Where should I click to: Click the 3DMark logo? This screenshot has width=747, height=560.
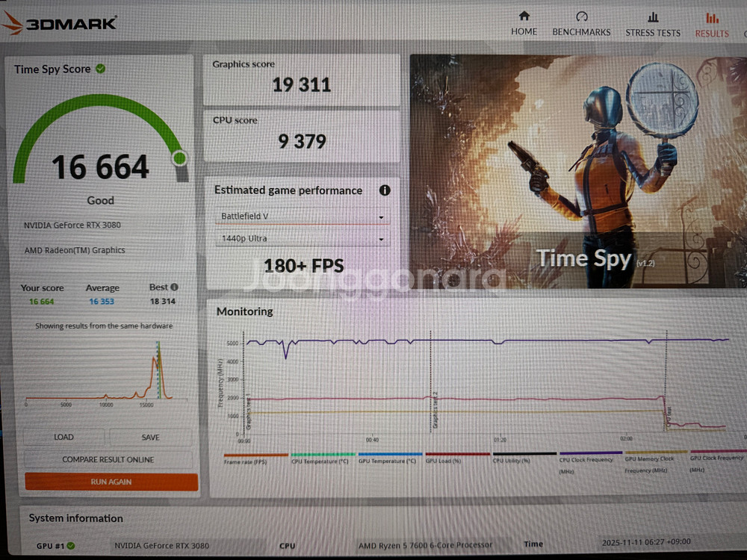(x=60, y=22)
